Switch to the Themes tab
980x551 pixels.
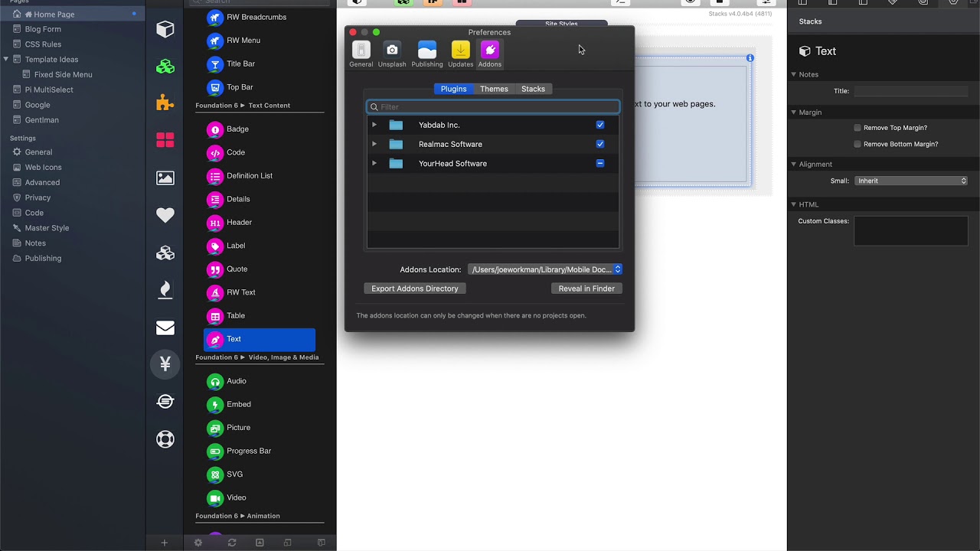(494, 89)
